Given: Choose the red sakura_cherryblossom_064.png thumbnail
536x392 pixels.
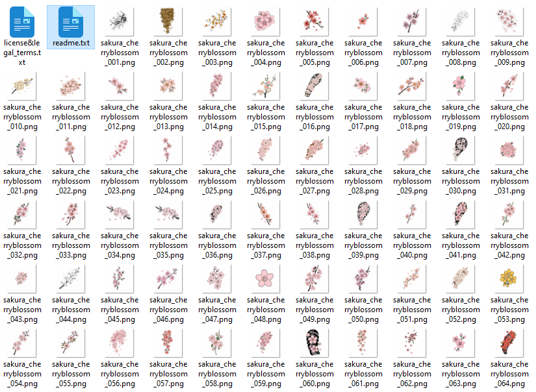Looking at the screenshot, I should click(509, 343).
